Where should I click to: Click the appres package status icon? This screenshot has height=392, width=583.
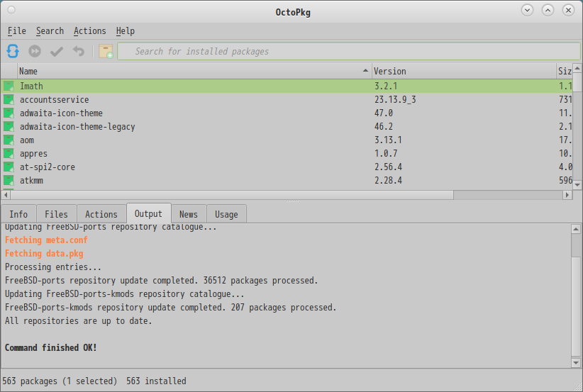click(9, 153)
